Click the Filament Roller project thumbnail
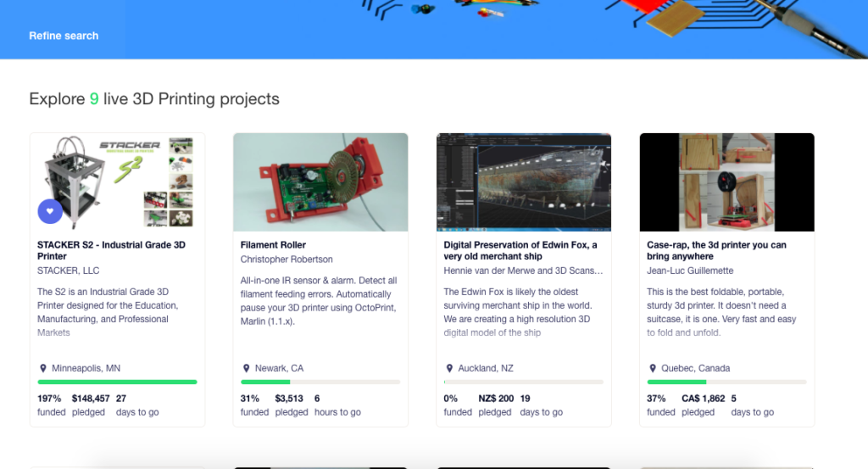This screenshot has width=868, height=469. click(320, 182)
